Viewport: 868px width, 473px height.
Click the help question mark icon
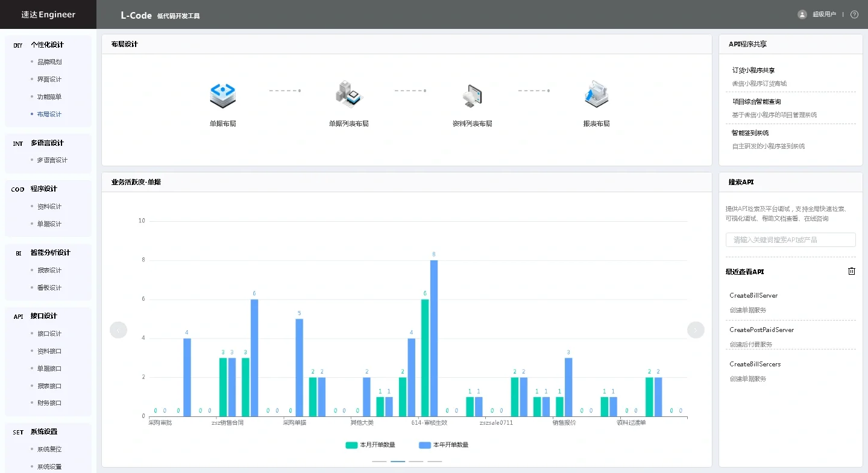point(854,14)
